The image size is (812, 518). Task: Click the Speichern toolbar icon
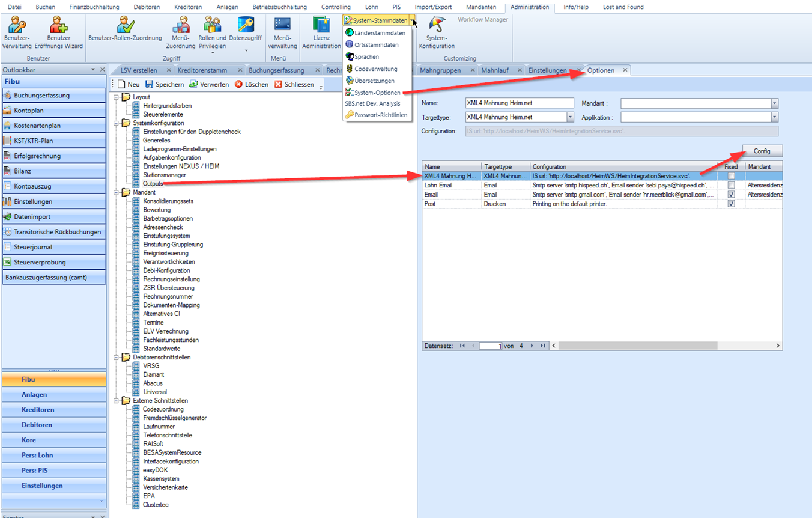point(150,85)
